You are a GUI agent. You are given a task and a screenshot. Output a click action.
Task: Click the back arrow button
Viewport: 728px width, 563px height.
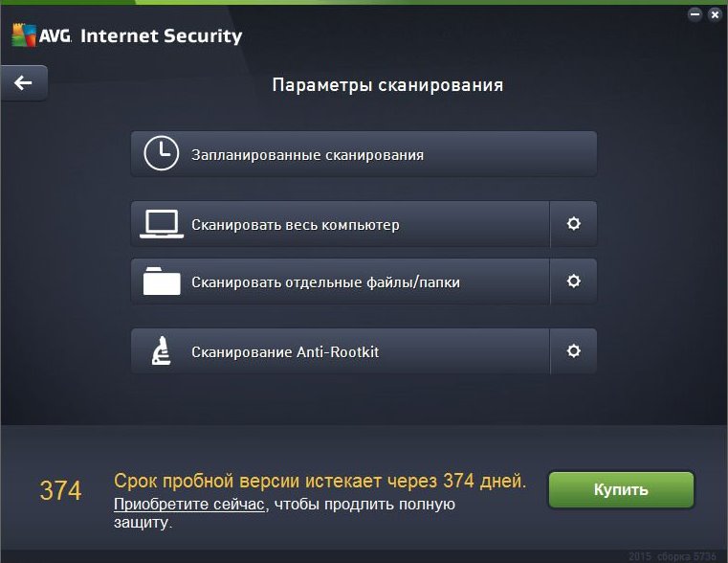[x=24, y=83]
